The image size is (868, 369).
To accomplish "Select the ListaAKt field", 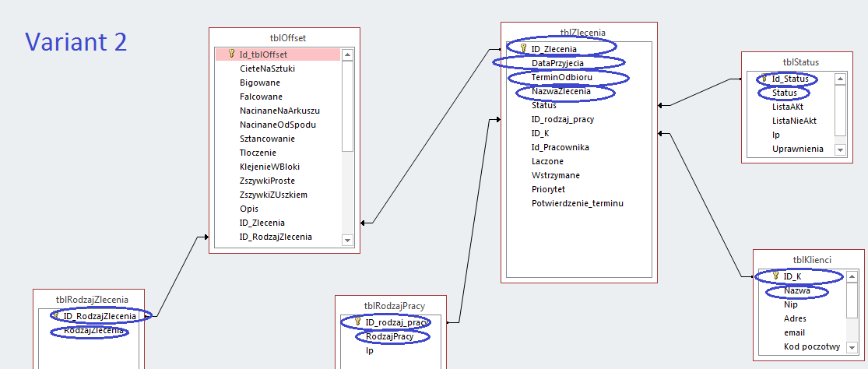I will (787, 107).
